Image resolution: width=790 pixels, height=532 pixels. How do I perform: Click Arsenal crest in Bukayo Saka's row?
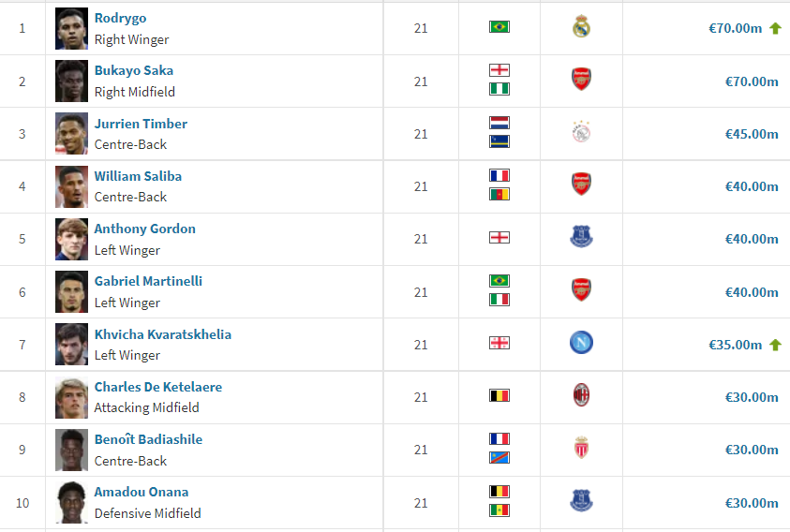581,79
